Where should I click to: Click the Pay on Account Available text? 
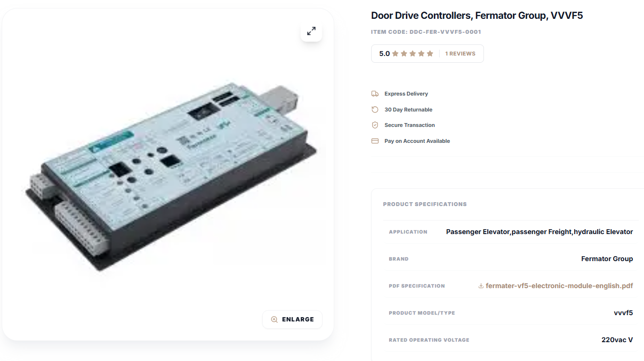point(417,141)
